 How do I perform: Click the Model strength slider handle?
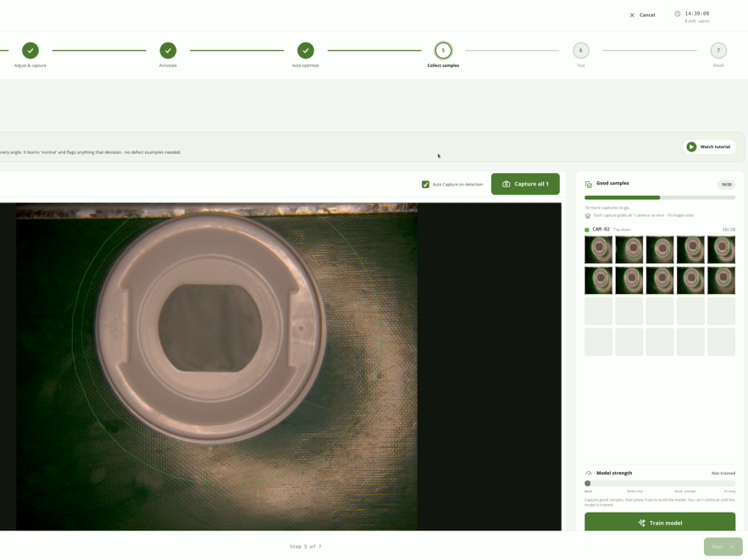588,483
